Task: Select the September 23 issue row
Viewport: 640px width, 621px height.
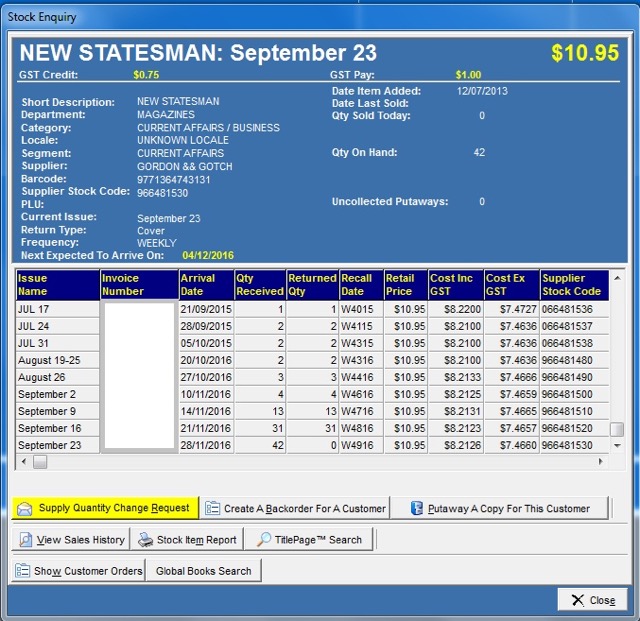Action: click(57, 445)
